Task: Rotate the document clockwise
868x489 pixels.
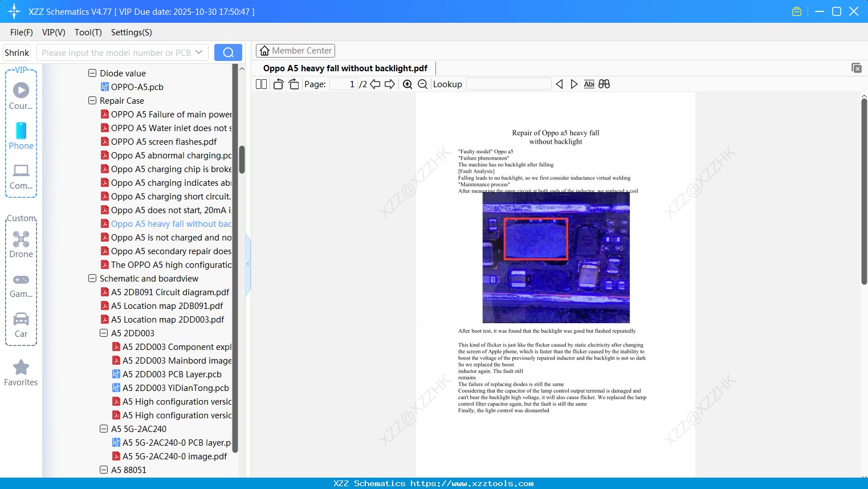Action: pyautogui.click(x=294, y=84)
